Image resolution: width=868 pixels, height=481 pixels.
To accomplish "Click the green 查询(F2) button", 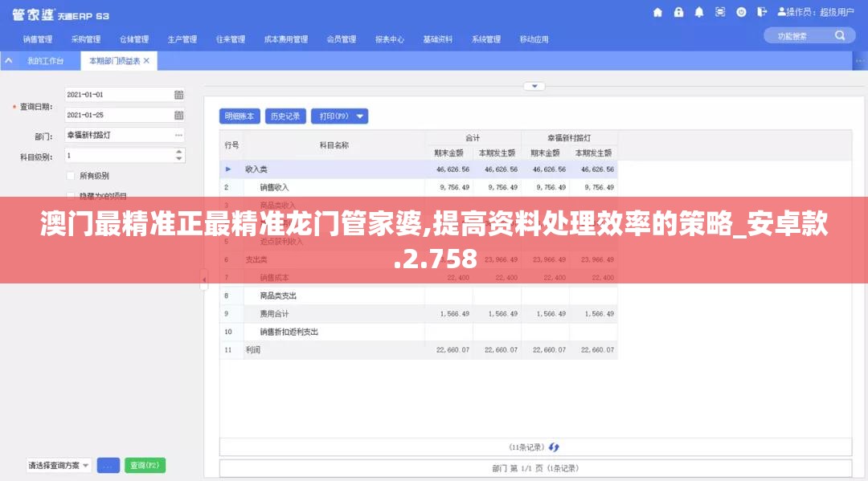I will [145, 466].
